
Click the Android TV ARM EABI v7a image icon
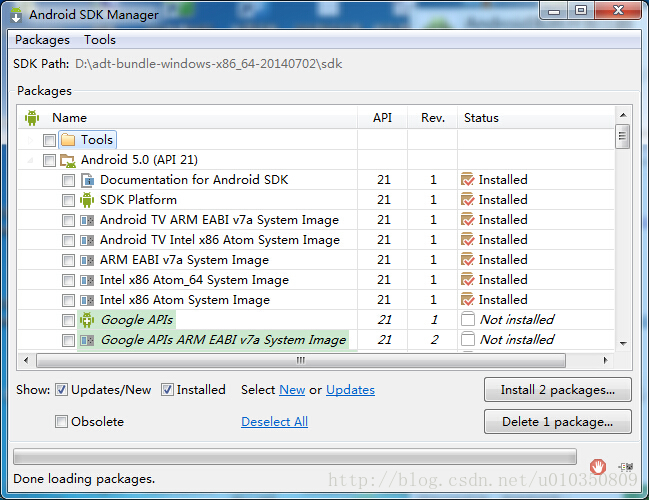click(87, 220)
